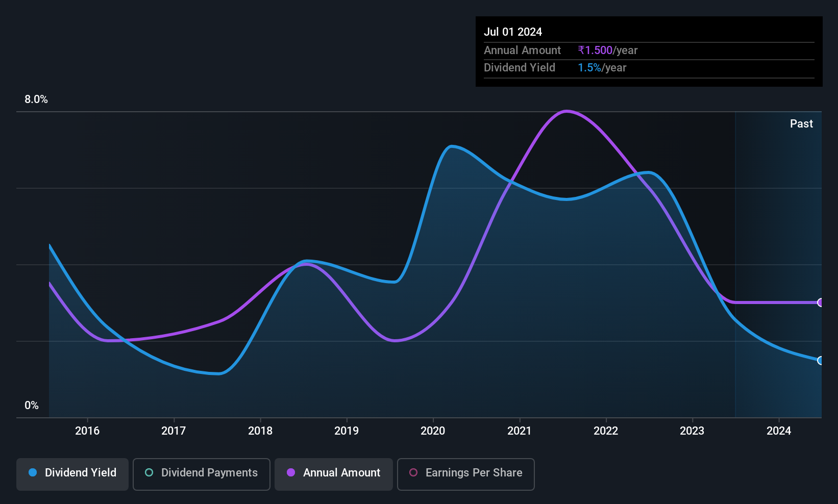The image size is (838, 504).
Task: Click the 2022 x-axis label
Action: click(606, 431)
